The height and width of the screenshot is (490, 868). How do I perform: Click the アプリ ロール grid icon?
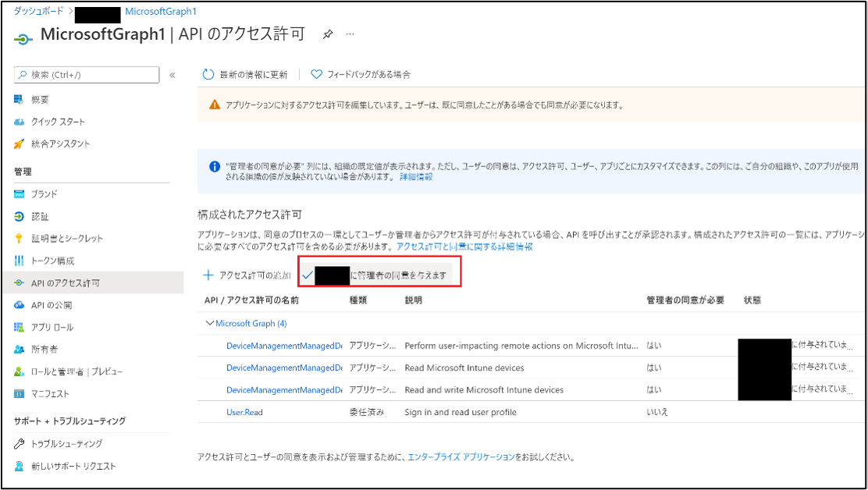pos(20,328)
